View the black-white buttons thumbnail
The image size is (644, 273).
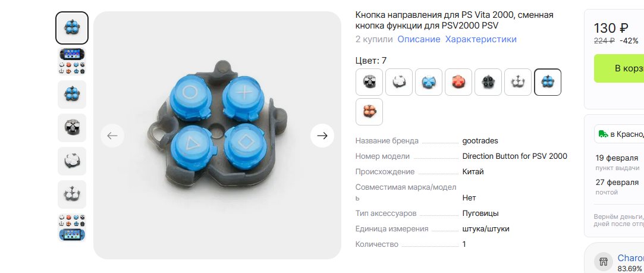(x=72, y=128)
